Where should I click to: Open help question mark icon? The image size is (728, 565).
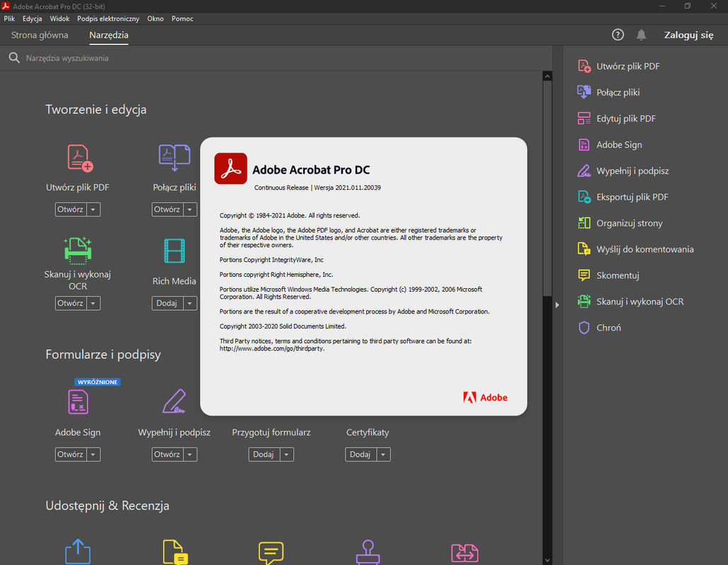tap(618, 35)
